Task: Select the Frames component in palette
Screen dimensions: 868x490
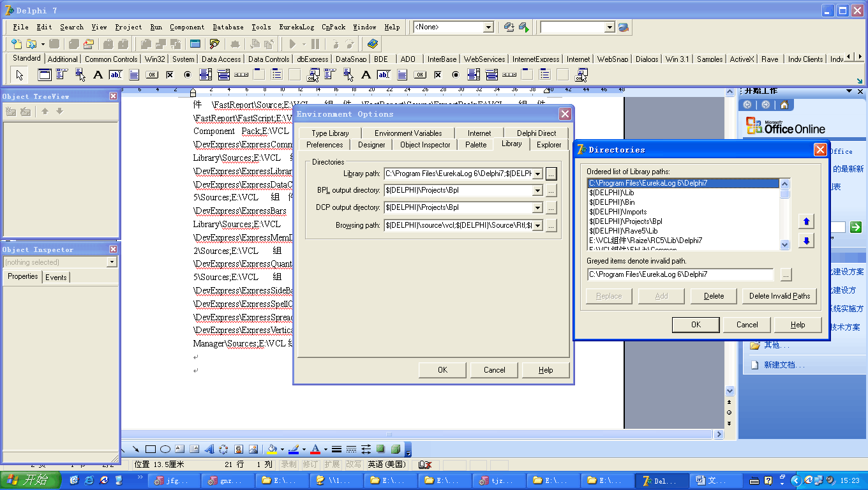Action: tap(45, 75)
